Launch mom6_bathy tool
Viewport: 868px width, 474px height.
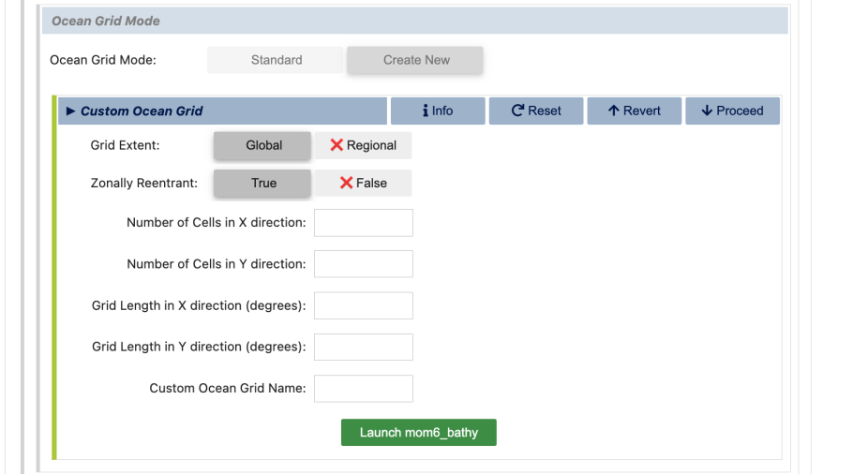point(418,432)
